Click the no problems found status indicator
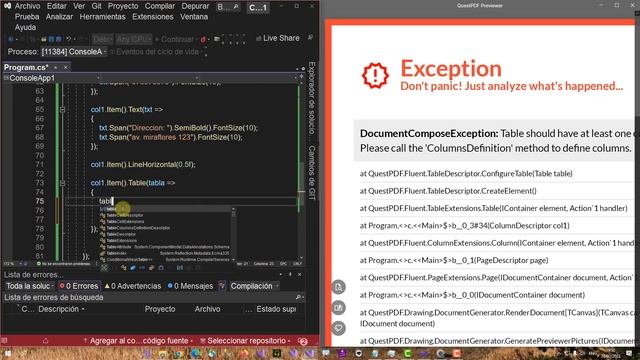This screenshot has height=360, width=640. pos(65,264)
